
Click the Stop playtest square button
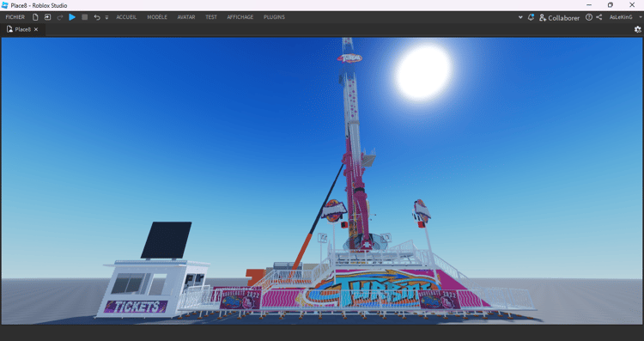pos(85,17)
